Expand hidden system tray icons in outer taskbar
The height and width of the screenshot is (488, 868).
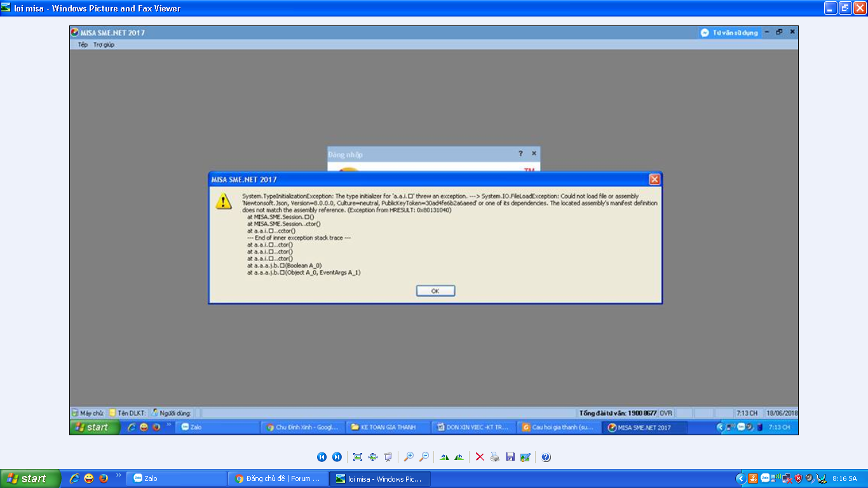(x=741, y=478)
